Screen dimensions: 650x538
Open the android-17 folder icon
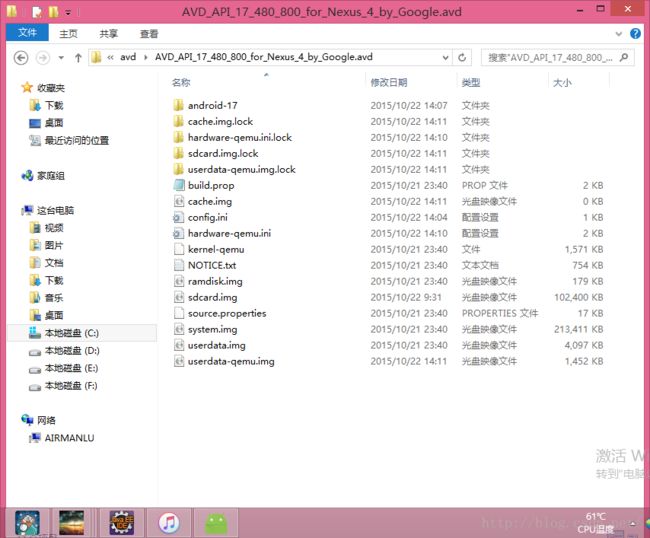click(x=179, y=105)
